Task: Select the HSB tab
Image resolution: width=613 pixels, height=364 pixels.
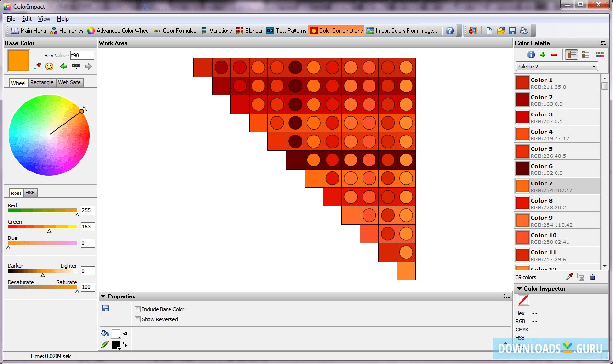Action: pos(30,193)
